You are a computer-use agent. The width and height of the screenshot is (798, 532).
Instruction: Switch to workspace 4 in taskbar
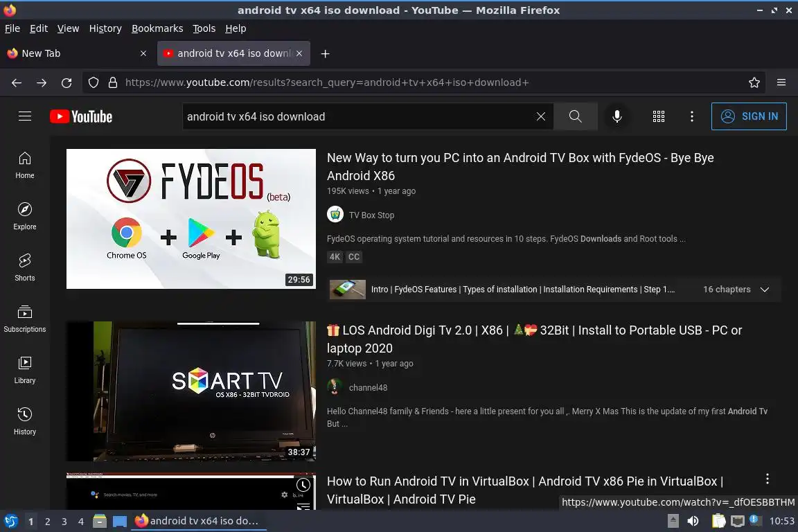pos(80,522)
